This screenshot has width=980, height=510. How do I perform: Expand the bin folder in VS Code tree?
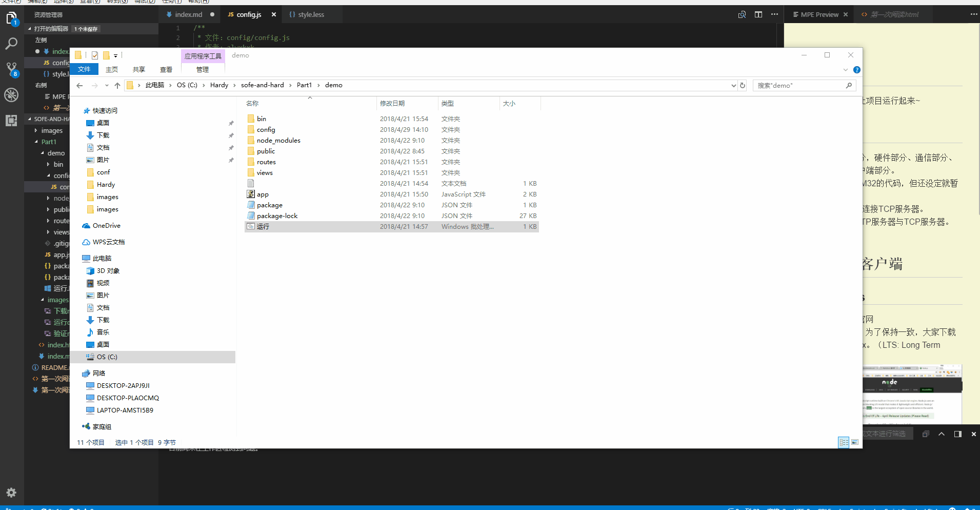tap(48, 164)
